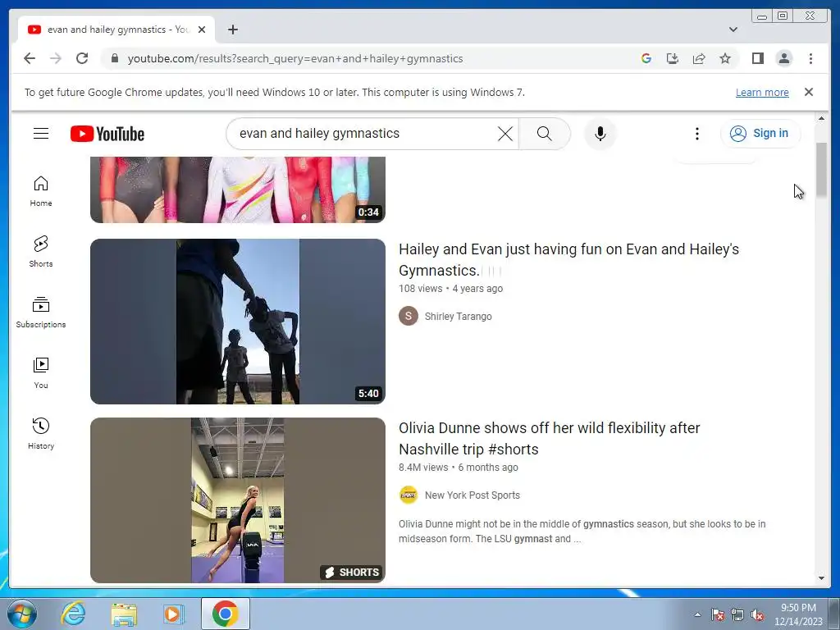Follow the Learn more link
840x630 pixels.
pyautogui.click(x=762, y=92)
